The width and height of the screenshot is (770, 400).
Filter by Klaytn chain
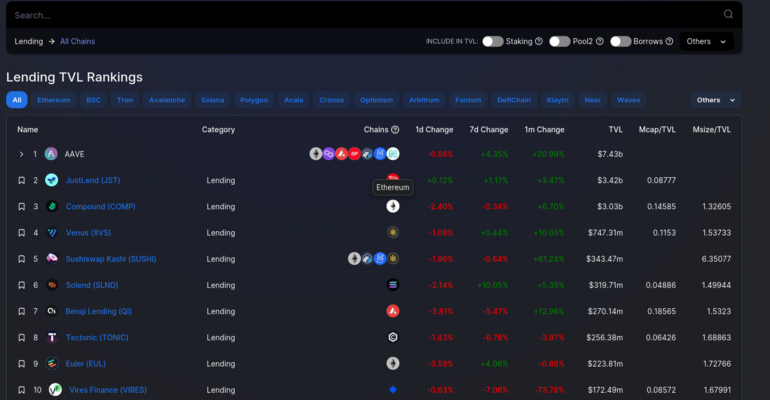click(557, 100)
